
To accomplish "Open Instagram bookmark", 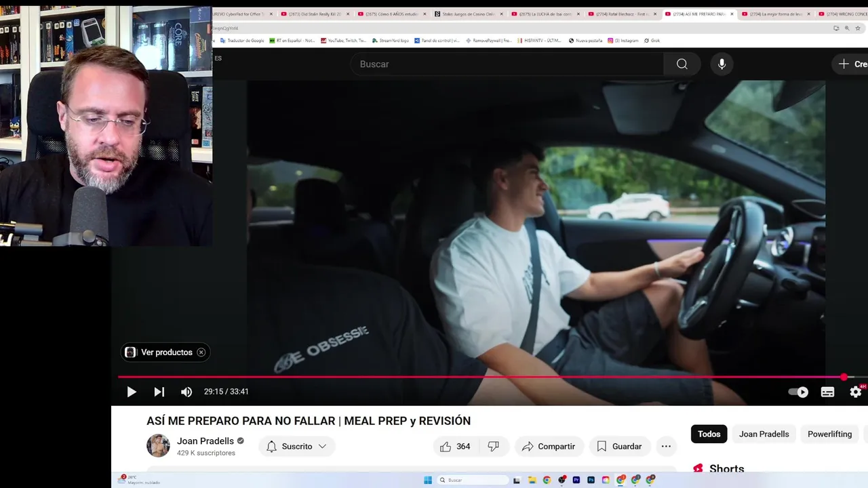I will point(623,41).
